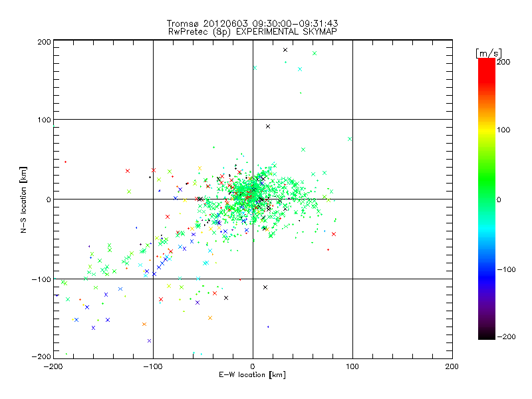Click y-axis tick label '200' at top

44,42
